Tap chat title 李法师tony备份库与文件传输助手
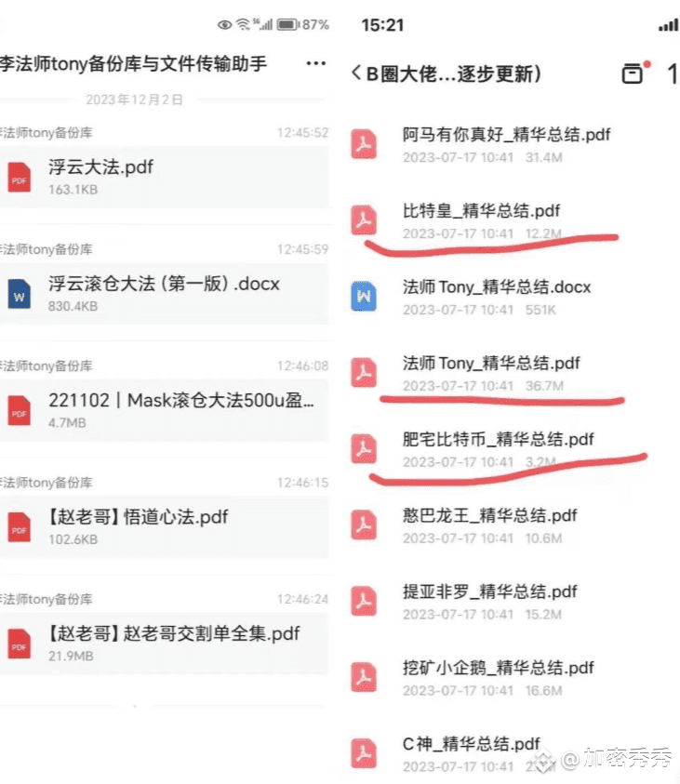 point(134,63)
